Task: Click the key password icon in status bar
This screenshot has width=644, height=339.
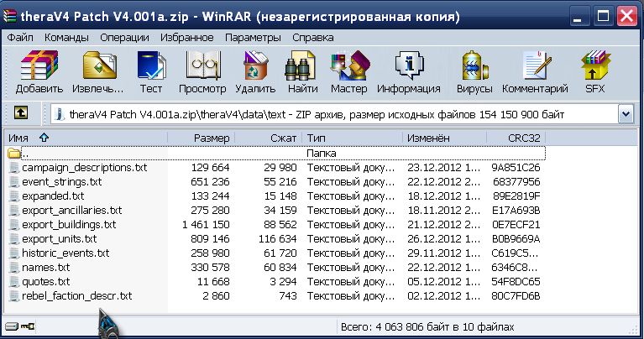Action: 28,326
